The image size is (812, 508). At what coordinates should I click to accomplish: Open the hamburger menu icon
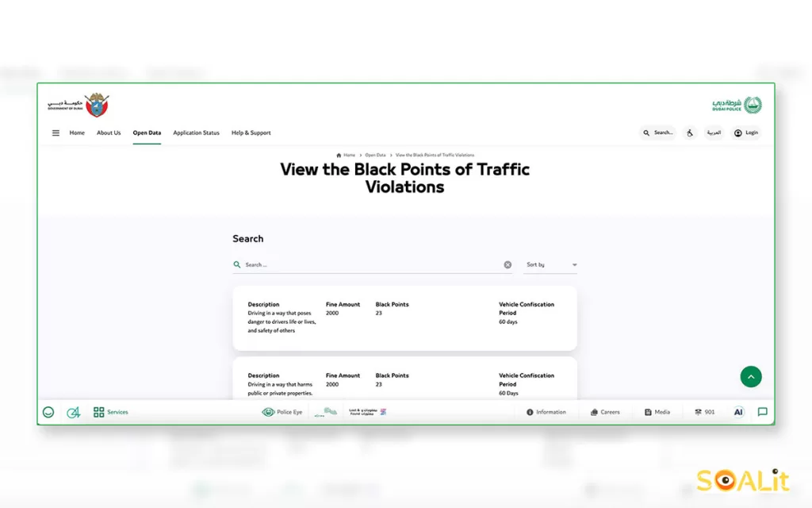56,133
